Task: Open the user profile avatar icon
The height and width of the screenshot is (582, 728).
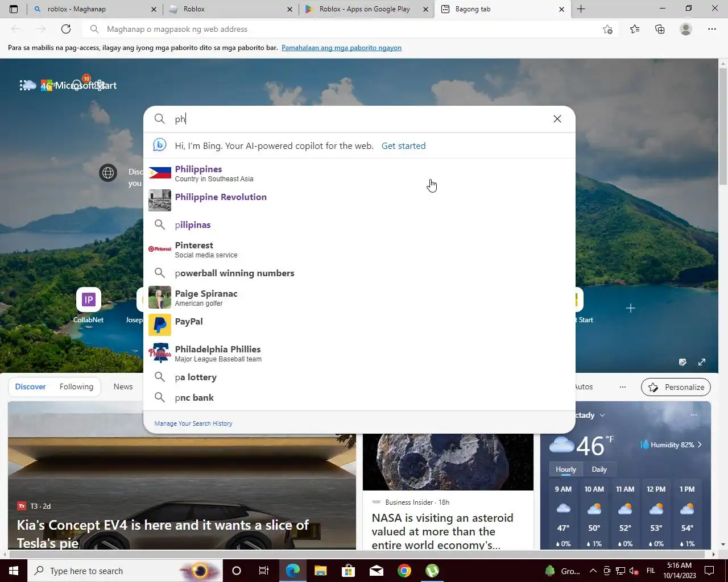Action: pos(686,29)
